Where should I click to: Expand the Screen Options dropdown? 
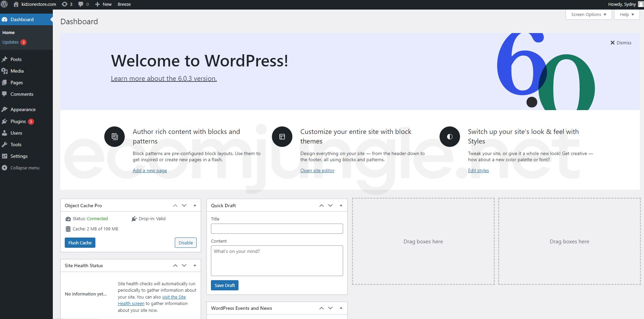pos(588,15)
